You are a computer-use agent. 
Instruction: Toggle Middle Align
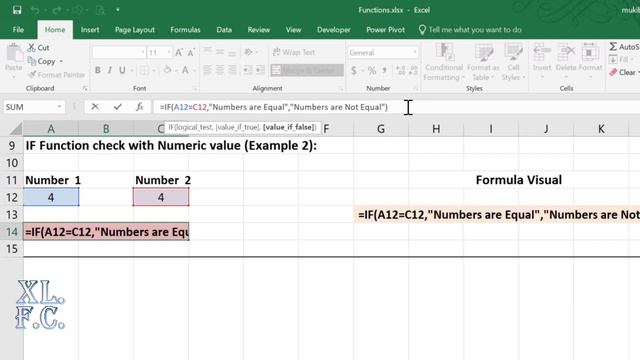point(220,52)
